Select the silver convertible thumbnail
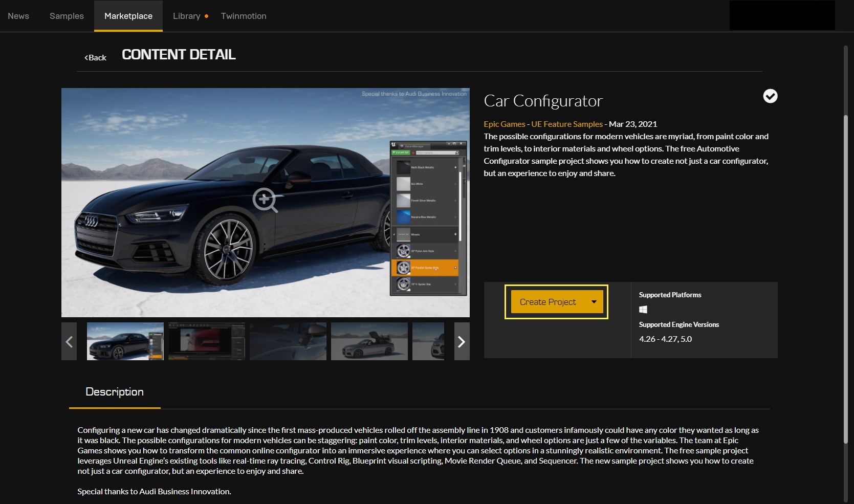The image size is (854, 504). (x=369, y=341)
